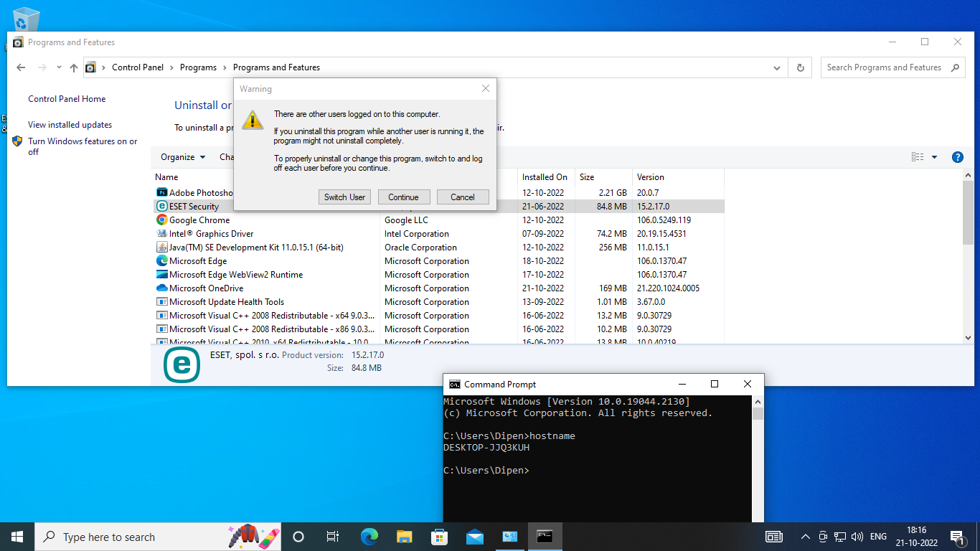Click Continue in the Warning dialog
Screen dimensions: 980x551
point(403,197)
